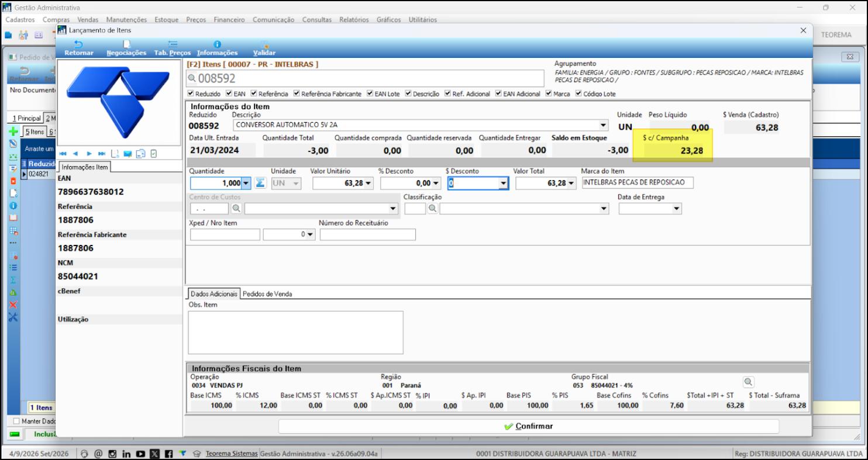Image resolution: width=868 pixels, height=460 pixels.
Task: Click the envelope icon under the item image
Action: pyautogui.click(x=128, y=154)
